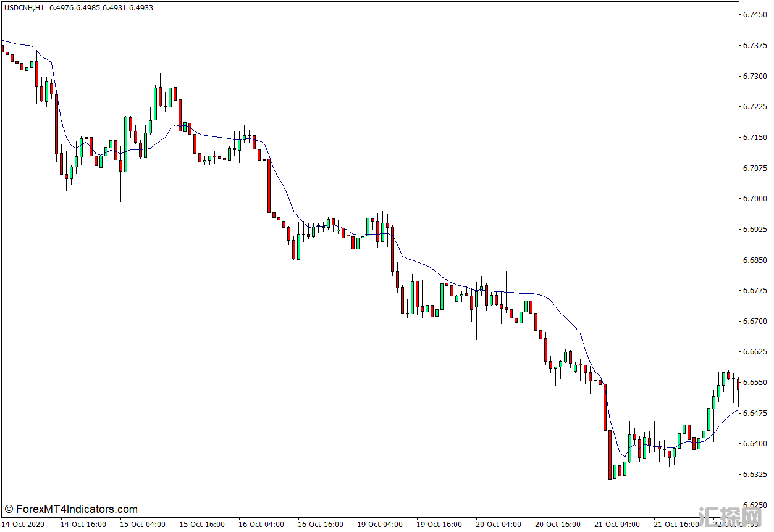Select the 14 Oct 16:00 time label
The height and width of the screenshot is (532, 774).
click(x=83, y=525)
